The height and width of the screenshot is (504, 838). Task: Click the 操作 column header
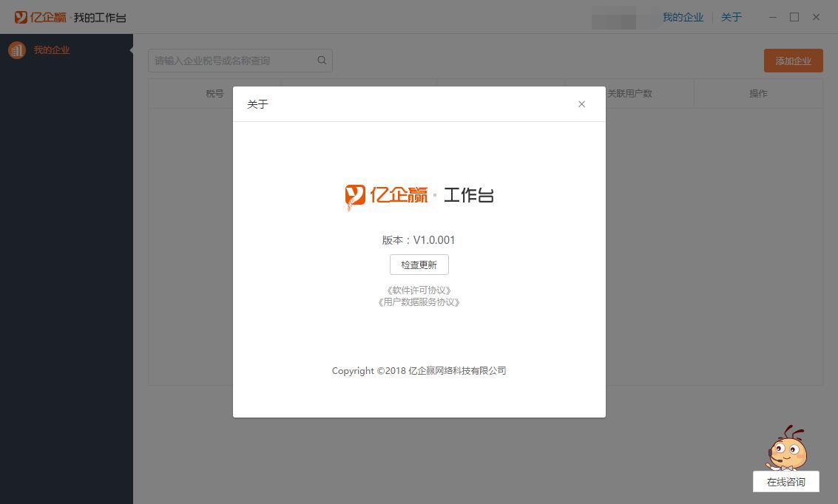pos(759,93)
